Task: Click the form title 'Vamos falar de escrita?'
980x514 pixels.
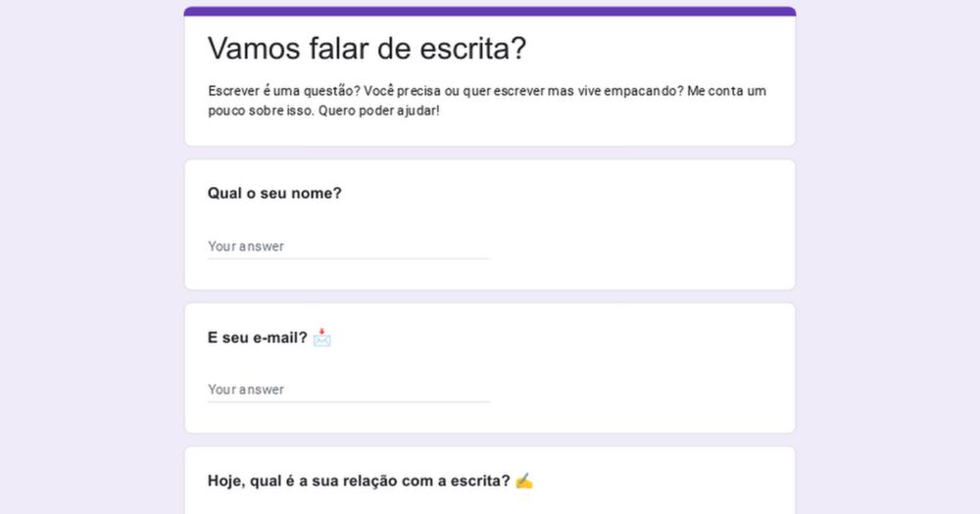Action: click(x=367, y=48)
